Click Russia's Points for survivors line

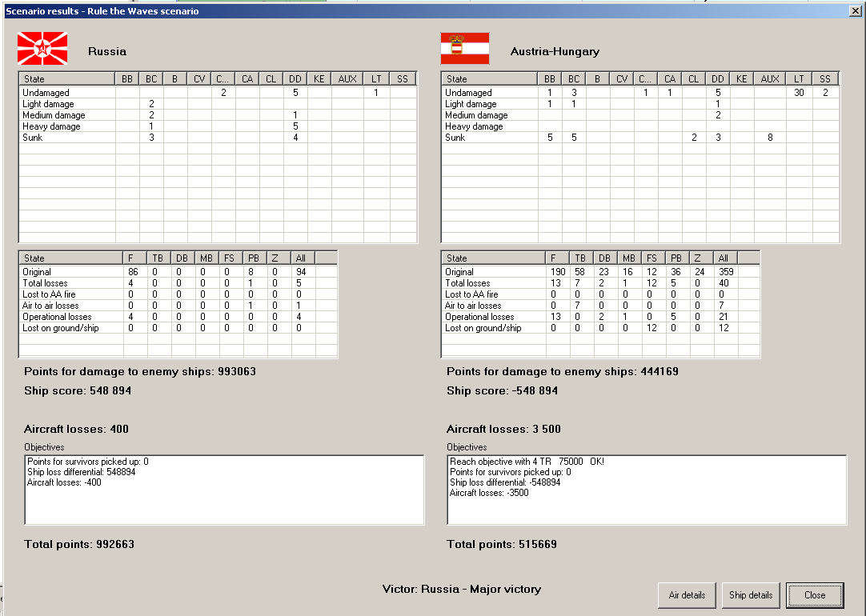[88, 462]
